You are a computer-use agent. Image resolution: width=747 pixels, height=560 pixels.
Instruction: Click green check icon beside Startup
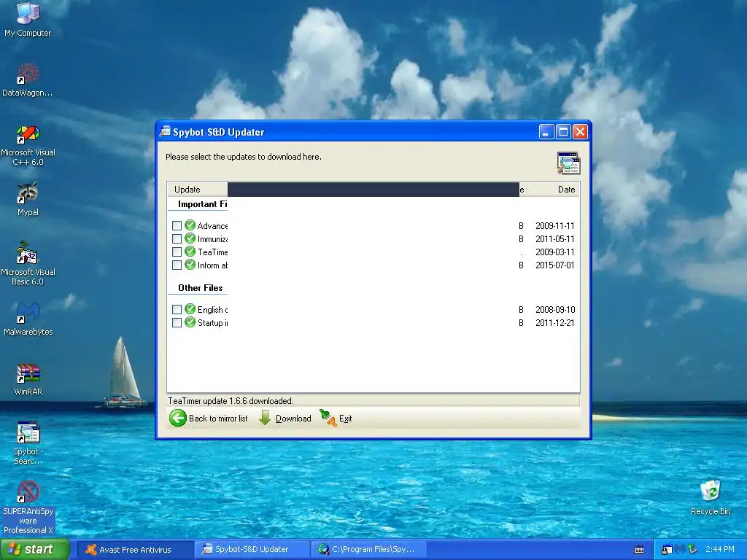pos(190,322)
